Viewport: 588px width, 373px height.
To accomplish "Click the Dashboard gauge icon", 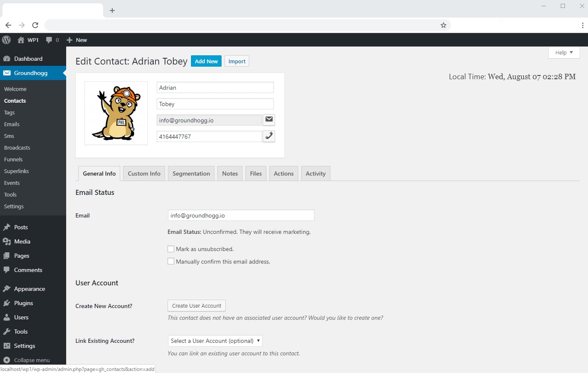I will click(7, 59).
